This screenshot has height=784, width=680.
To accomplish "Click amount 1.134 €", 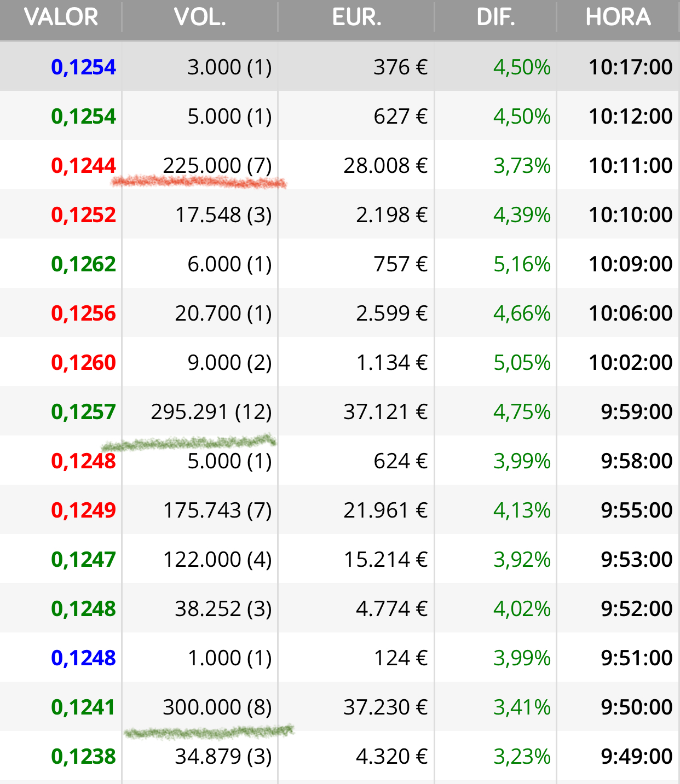I will pyautogui.click(x=392, y=363).
